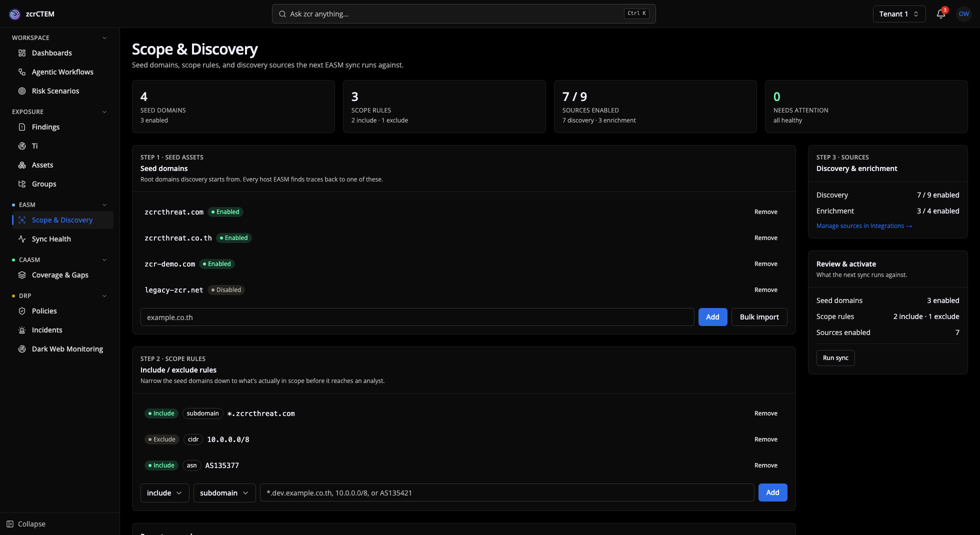Click the Findings document icon
Screen dimensions: 980x535
(x=22, y=127)
